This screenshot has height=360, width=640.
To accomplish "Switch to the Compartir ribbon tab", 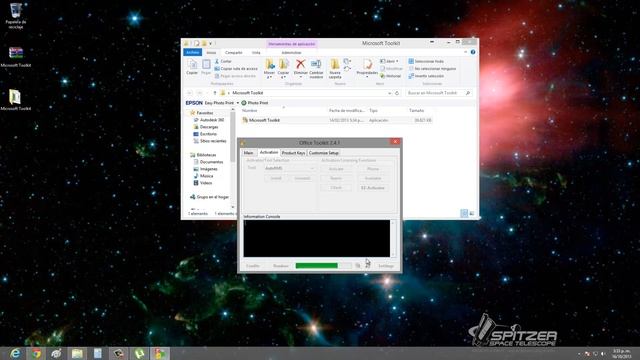I will 233,53.
